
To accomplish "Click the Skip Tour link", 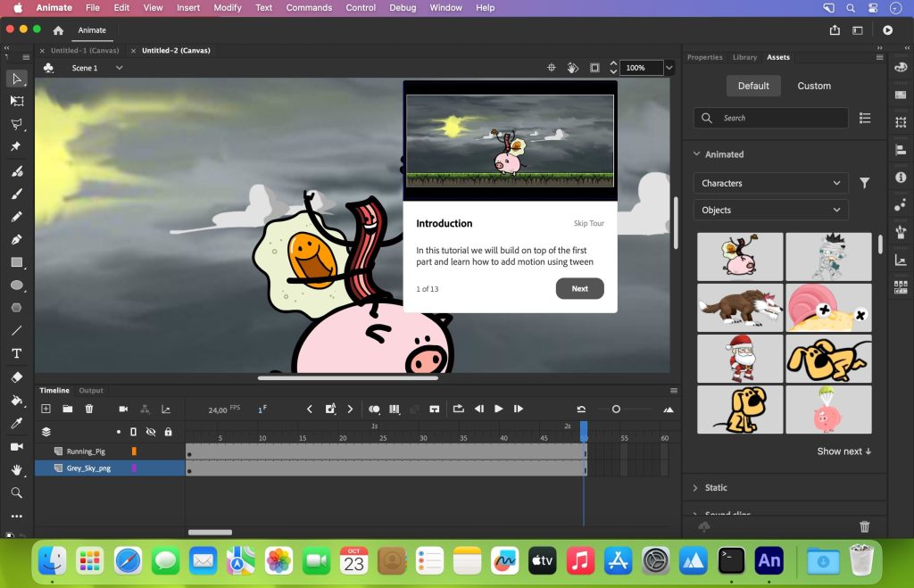I will tap(588, 223).
